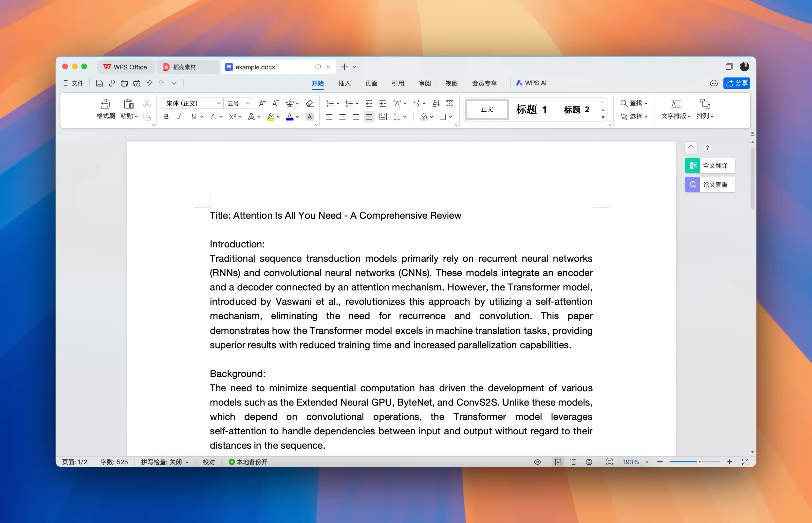Click the blue 分享 share button

pyautogui.click(x=736, y=83)
